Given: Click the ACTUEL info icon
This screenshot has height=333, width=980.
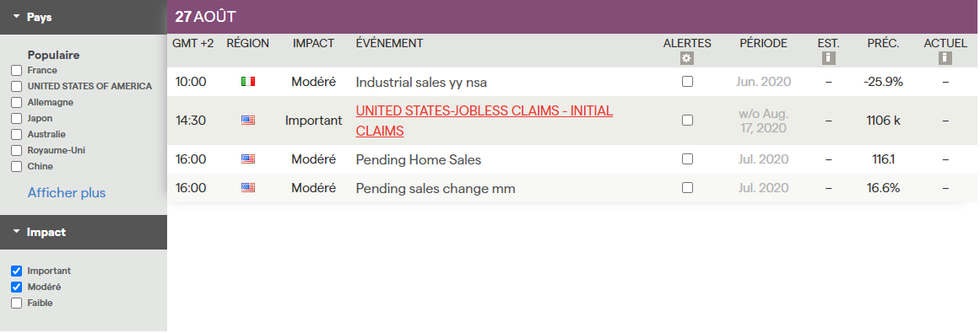Looking at the screenshot, I should click(945, 58).
